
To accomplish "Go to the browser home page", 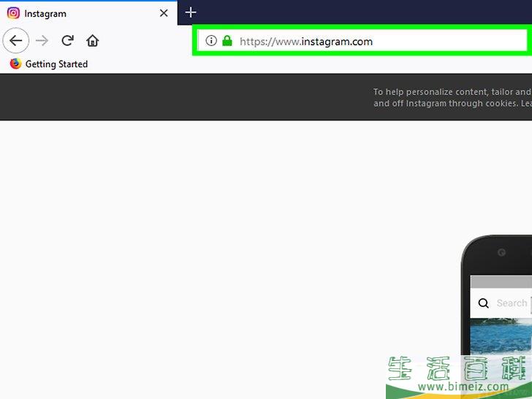I will point(92,41).
